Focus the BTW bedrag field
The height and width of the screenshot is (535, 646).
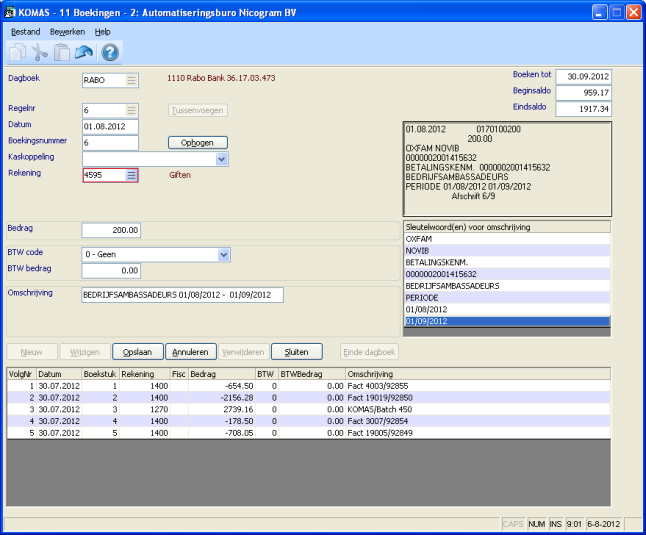[111, 271]
